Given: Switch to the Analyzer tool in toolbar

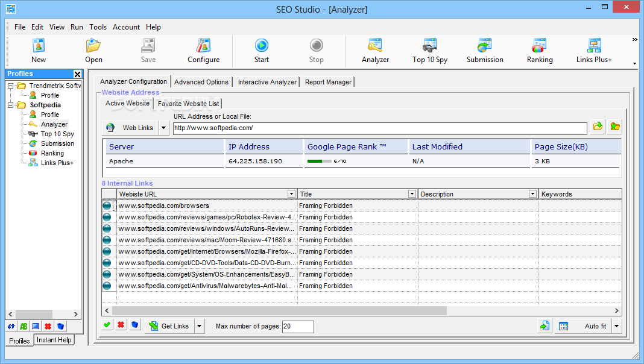Looking at the screenshot, I should pos(375,51).
